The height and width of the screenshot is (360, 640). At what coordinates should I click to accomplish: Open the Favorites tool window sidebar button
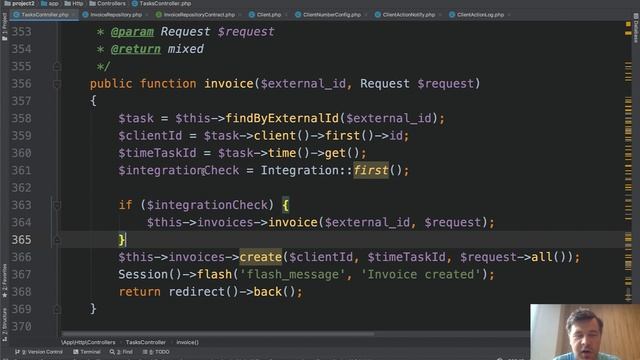(x=4, y=280)
